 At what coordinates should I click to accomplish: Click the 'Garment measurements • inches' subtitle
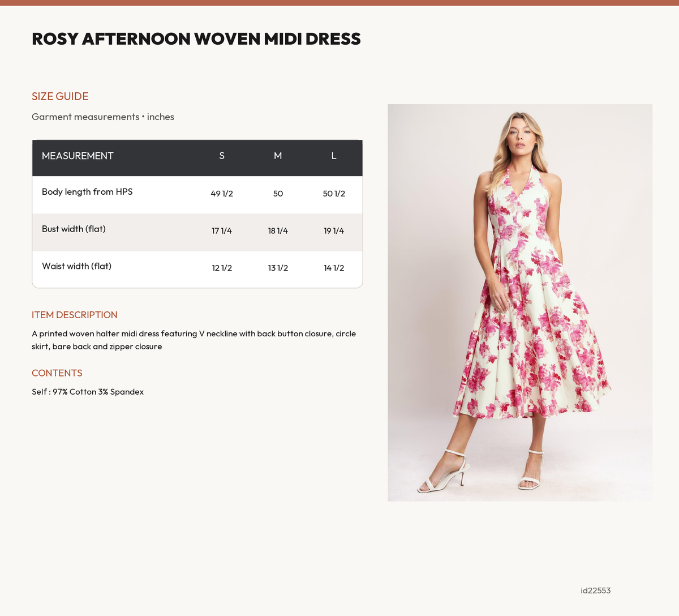pos(103,117)
